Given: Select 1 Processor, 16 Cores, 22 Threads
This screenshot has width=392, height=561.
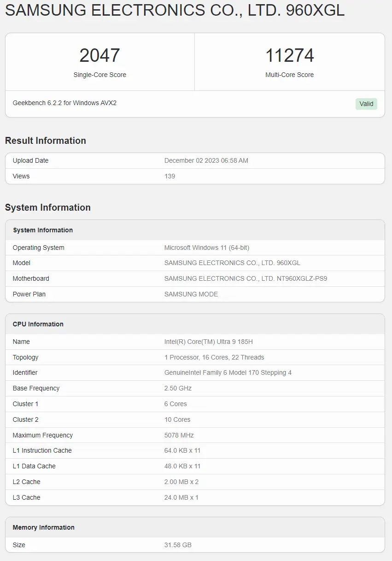Looking at the screenshot, I should pos(214,357).
